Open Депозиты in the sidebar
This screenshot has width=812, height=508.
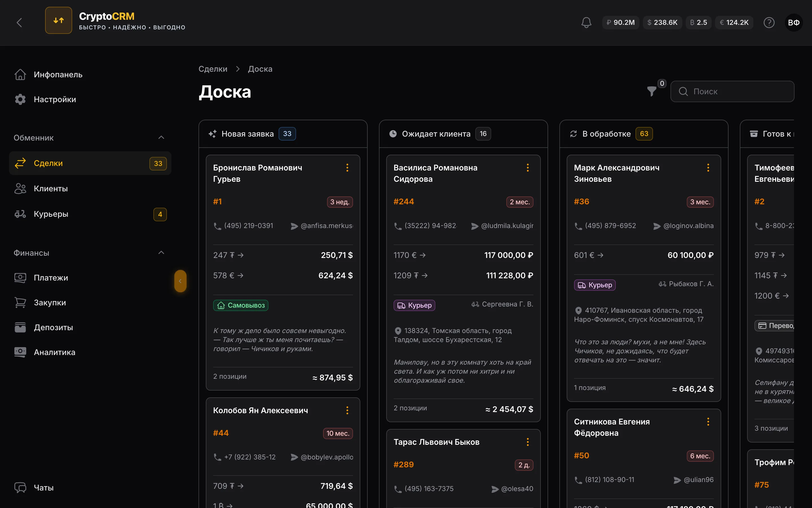coord(90,328)
